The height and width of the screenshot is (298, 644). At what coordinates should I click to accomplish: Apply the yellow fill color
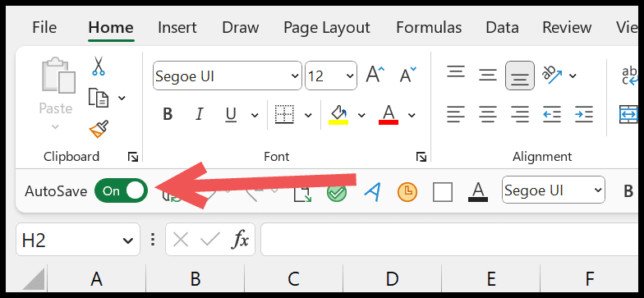tap(338, 114)
